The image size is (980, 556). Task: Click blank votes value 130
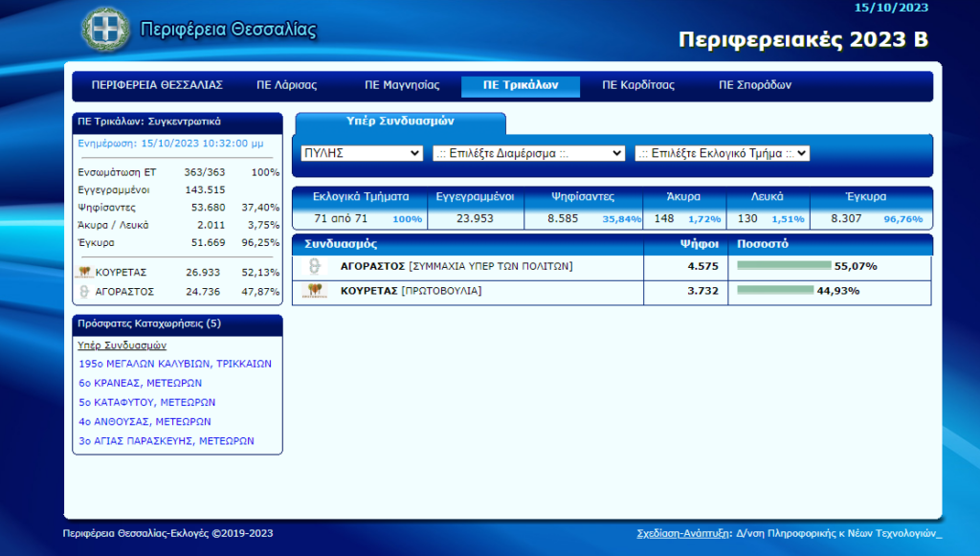pos(746,218)
